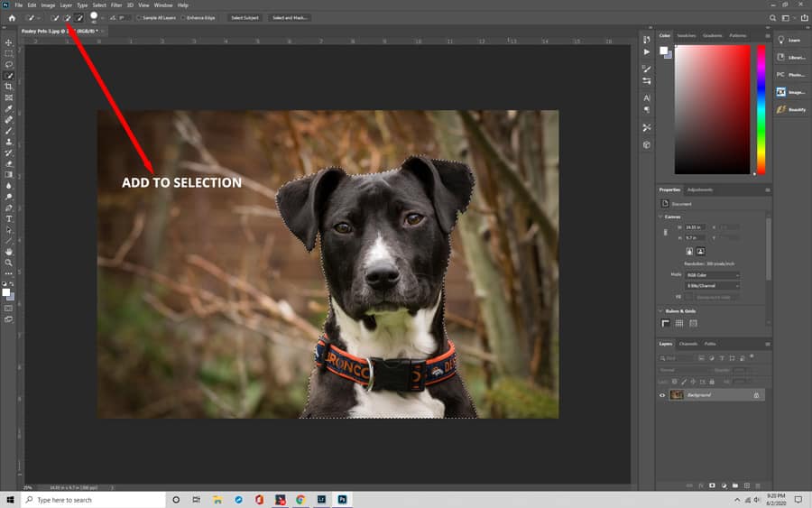
Task: Open the Libraries panel button
Action: pos(790,58)
